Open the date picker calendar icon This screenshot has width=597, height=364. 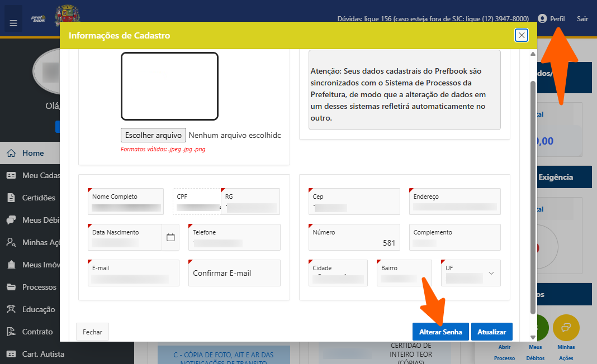coord(171,237)
